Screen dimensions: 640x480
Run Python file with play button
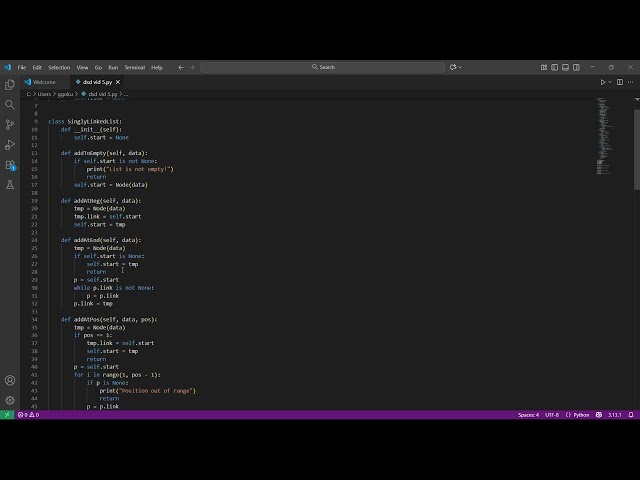pyautogui.click(x=602, y=82)
